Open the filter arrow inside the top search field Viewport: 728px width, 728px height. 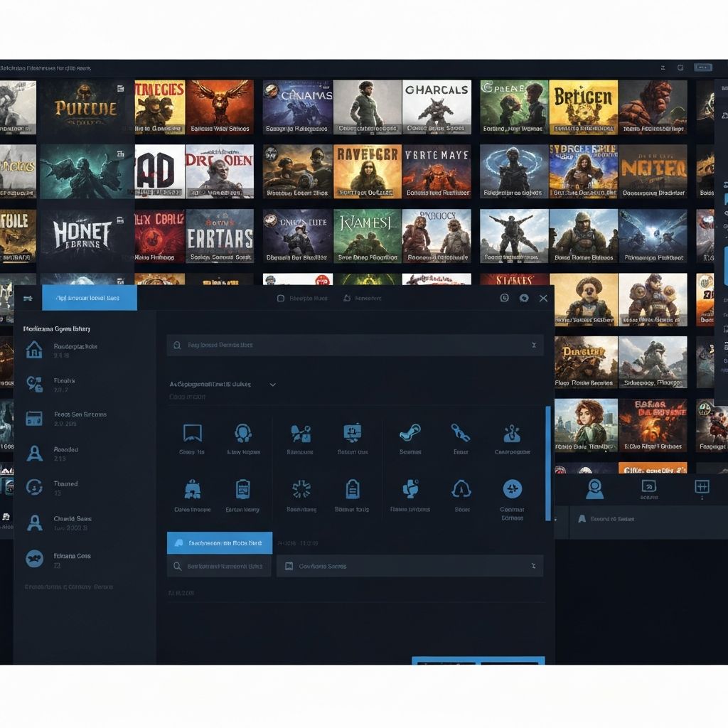click(534, 346)
